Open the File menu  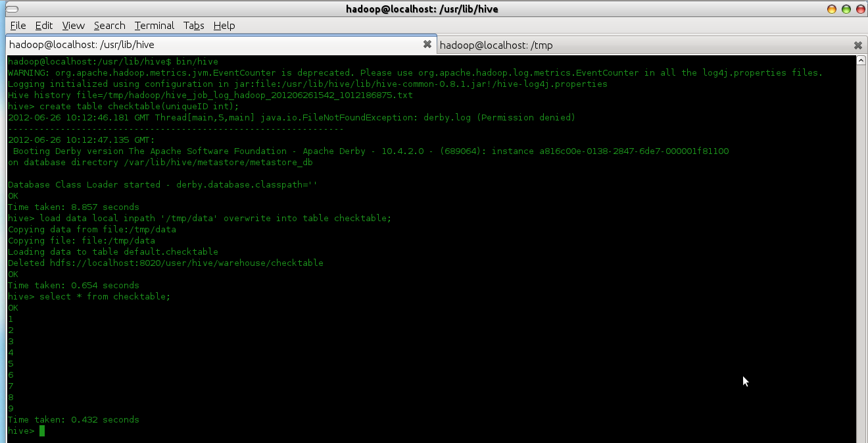click(x=18, y=26)
